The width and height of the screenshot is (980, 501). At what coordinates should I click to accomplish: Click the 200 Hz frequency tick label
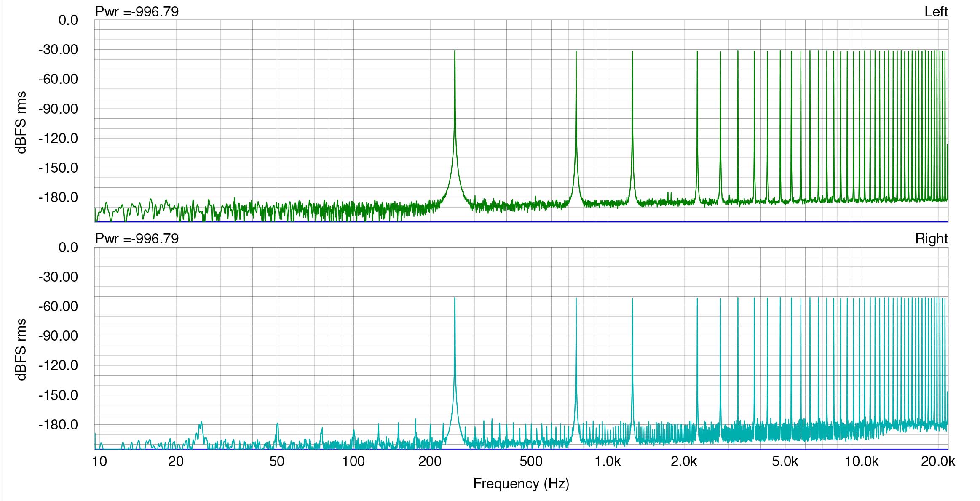click(x=430, y=461)
